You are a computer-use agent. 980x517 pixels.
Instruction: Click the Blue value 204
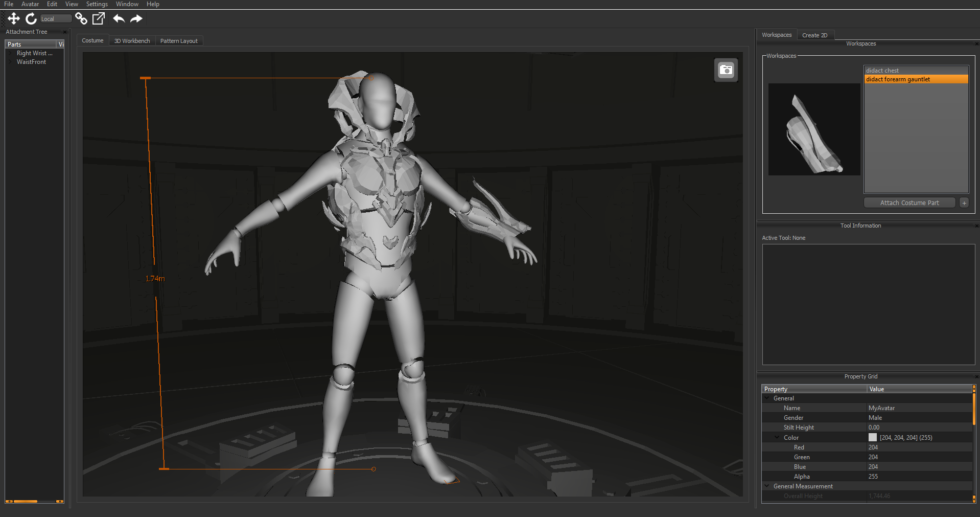[x=873, y=467]
